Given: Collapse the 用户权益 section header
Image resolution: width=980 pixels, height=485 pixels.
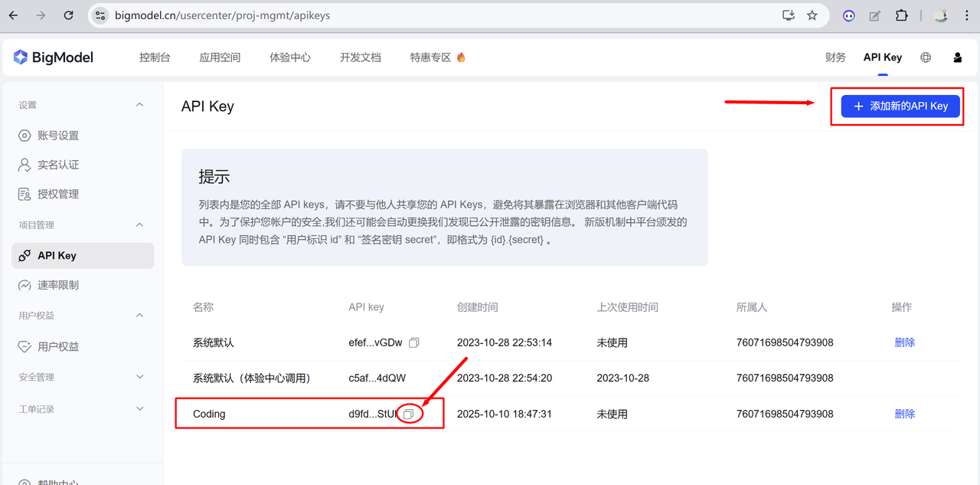Looking at the screenshot, I should (139, 315).
